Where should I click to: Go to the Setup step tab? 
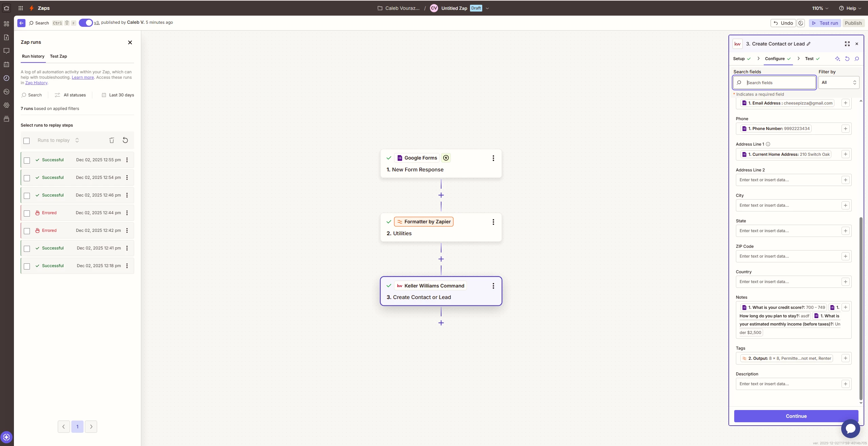tap(739, 59)
